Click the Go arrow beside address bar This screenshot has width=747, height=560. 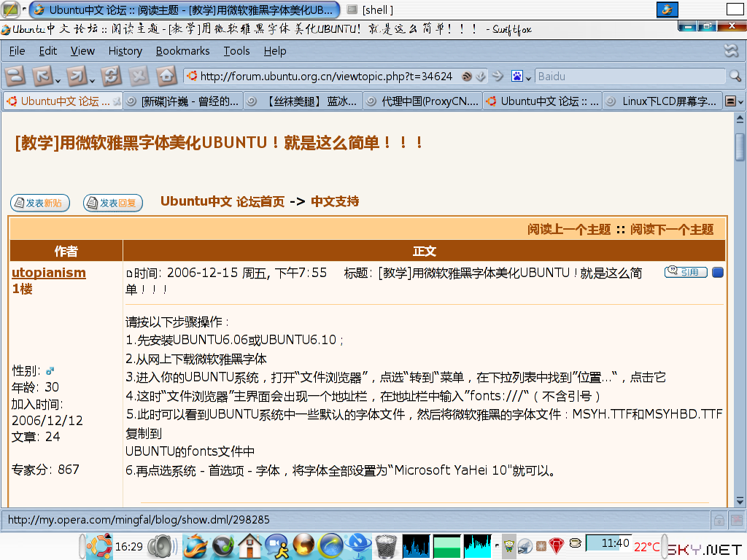pyautogui.click(x=498, y=76)
